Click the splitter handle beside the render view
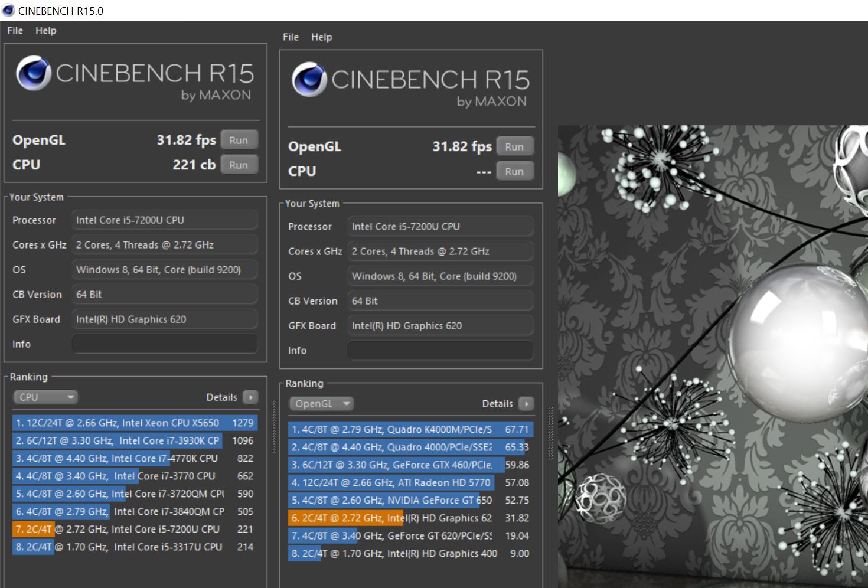The image size is (868, 588). [550, 434]
